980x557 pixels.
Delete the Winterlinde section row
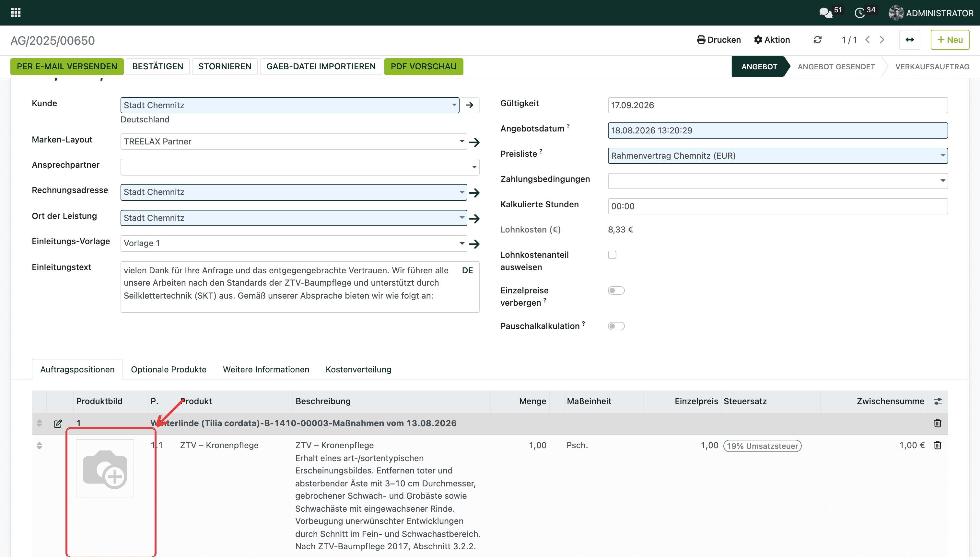tap(938, 423)
